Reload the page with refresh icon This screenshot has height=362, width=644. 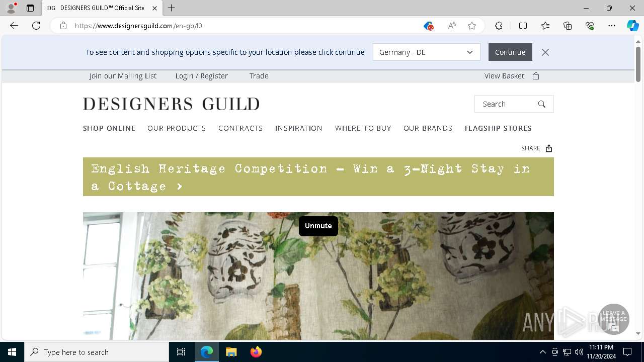[x=36, y=26]
